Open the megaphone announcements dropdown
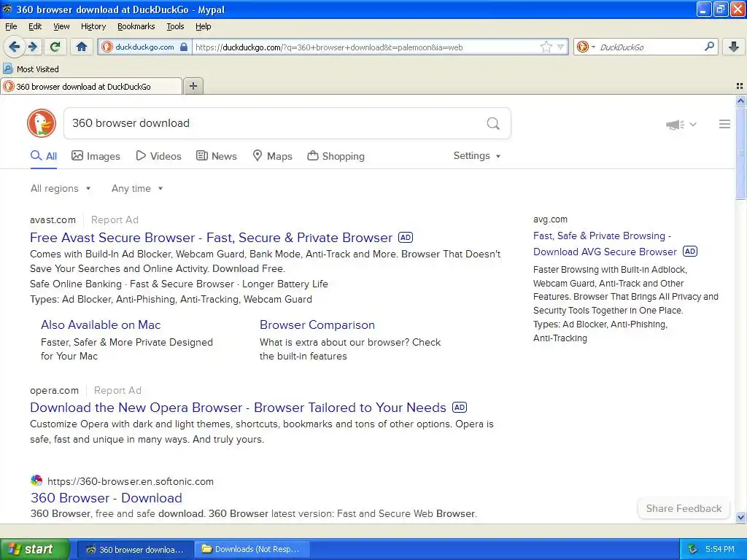Image resolution: width=747 pixels, height=560 pixels. 681,125
